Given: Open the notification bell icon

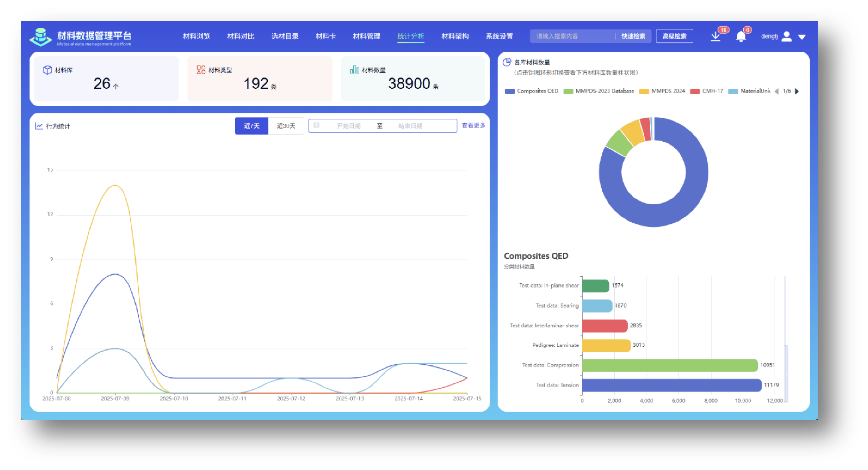Looking at the screenshot, I should tap(741, 37).
